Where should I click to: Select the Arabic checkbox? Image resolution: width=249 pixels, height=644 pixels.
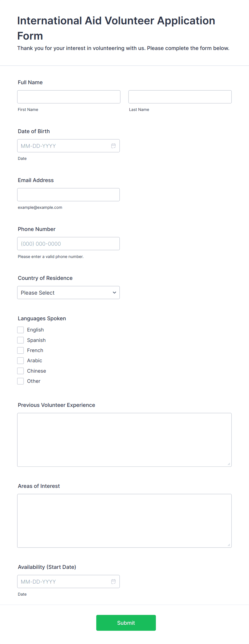(x=20, y=360)
